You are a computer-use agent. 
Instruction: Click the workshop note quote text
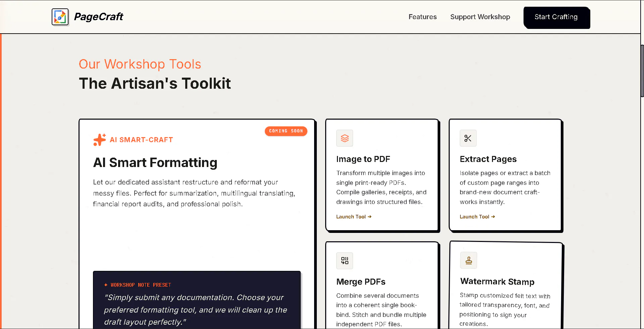tap(196, 310)
